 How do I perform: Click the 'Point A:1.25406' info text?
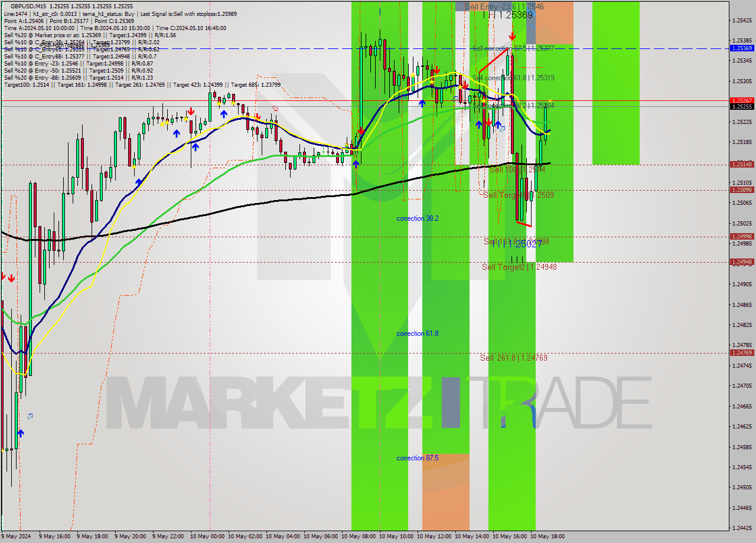(x=23, y=21)
